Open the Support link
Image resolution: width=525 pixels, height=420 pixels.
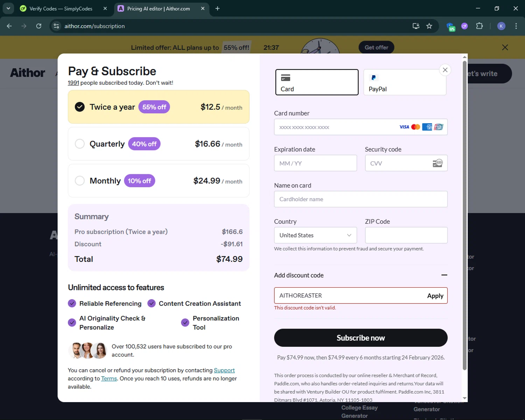tap(224, 370)
